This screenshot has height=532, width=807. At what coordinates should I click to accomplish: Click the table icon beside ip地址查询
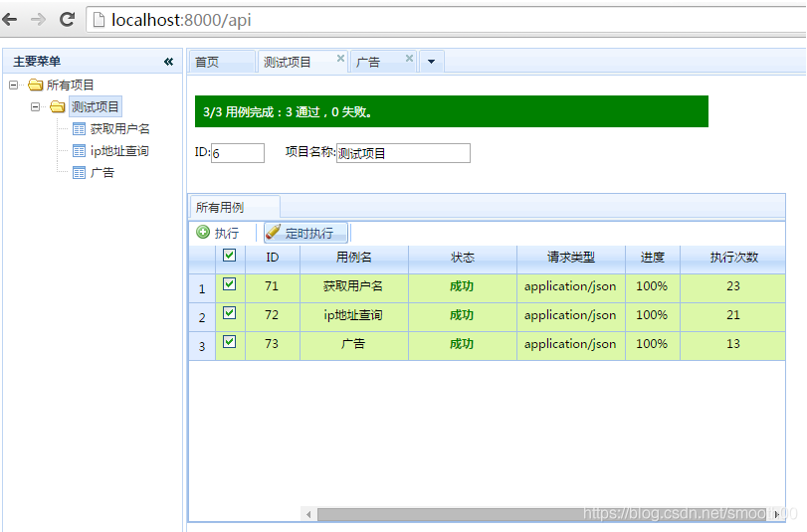[79, 151]
